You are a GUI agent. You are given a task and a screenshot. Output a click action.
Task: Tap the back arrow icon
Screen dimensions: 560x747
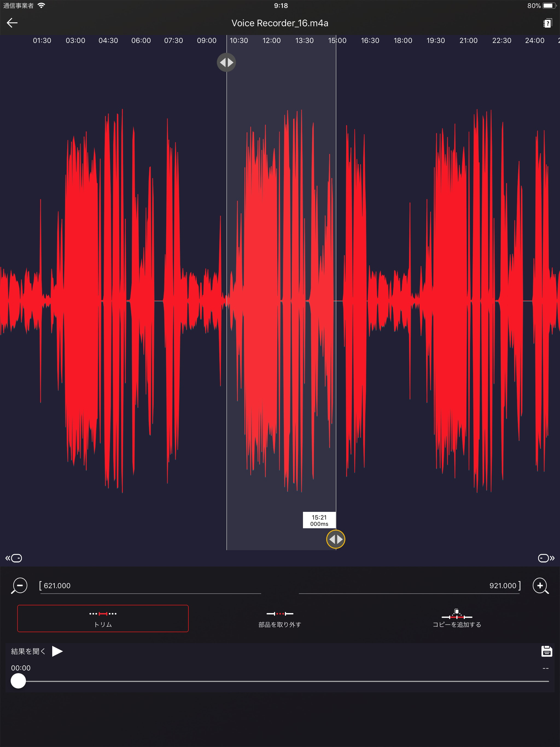pos(12,23)
